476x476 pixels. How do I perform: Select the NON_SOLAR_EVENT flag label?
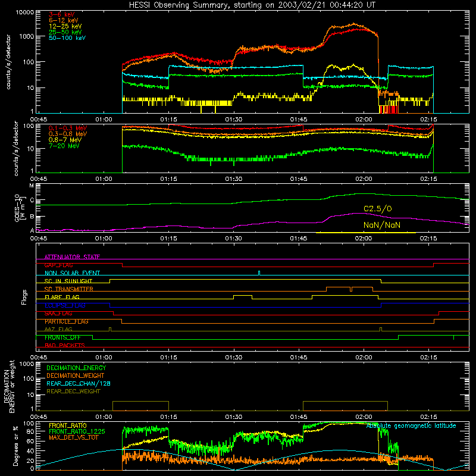click(72, 273)
